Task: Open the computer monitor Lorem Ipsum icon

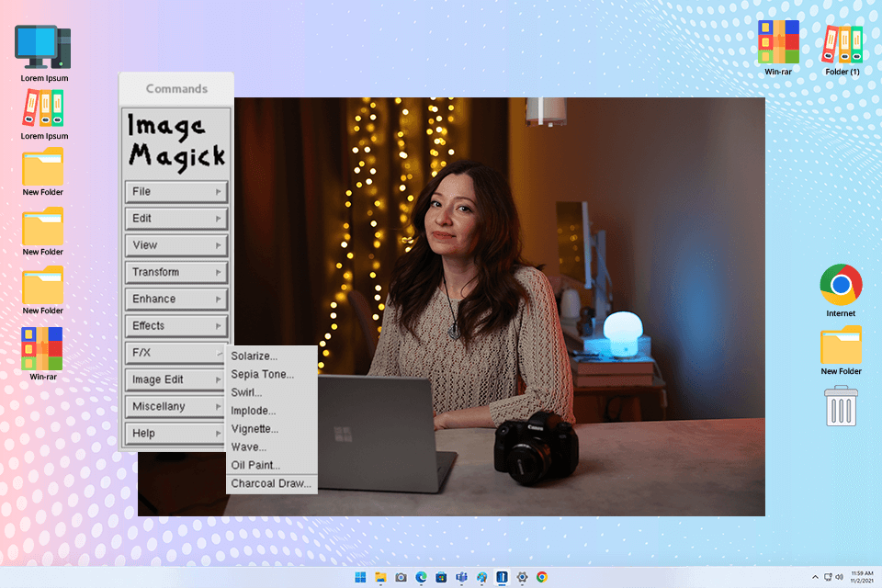Action: point(43,53)
